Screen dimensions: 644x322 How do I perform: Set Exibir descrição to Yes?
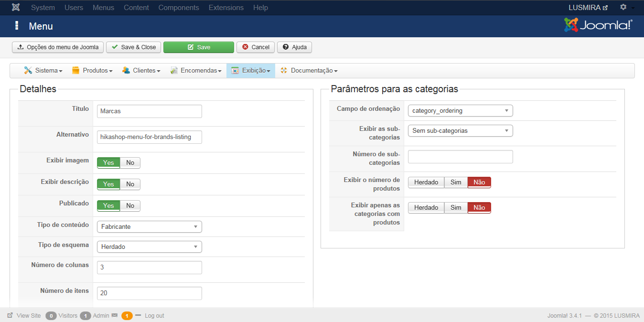pyautogui.click(x=108, y=184)
